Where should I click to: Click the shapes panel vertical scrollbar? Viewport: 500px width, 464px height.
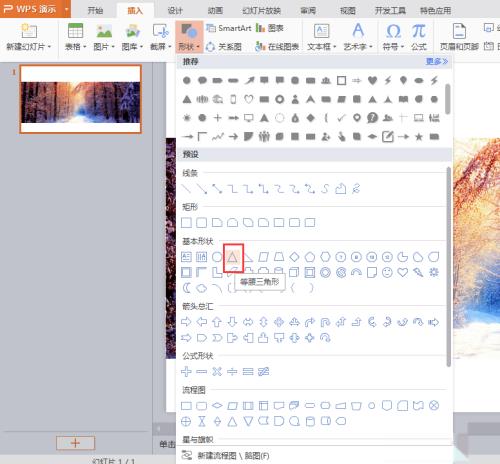click(x=448, y=267)
